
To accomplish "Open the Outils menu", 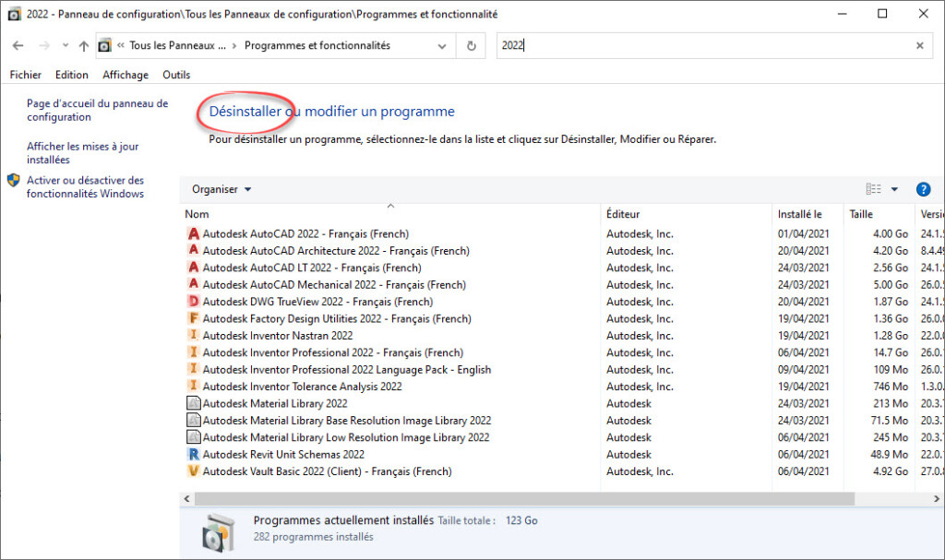I will (175, 75).
